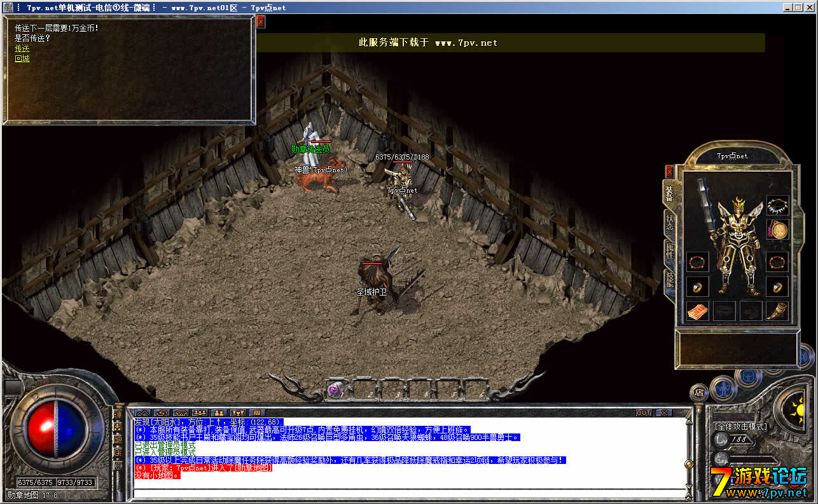Click the third side icon left of chat
Screen dimensions: 818x504
[x=118, y=440]
